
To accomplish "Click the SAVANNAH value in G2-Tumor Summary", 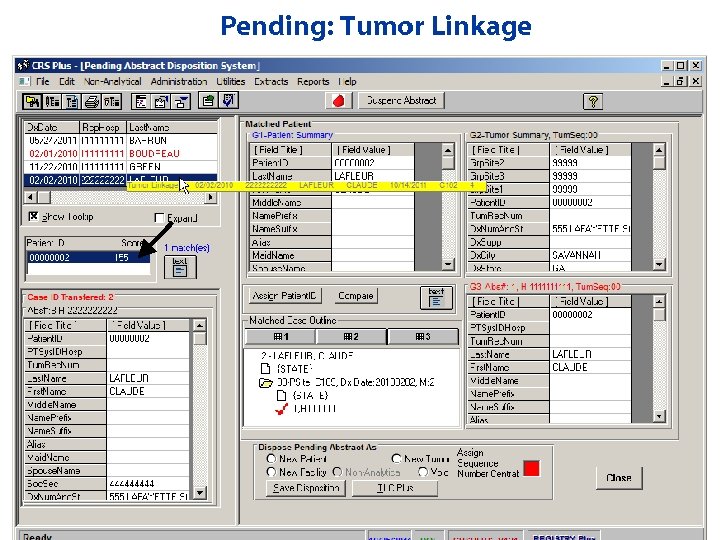I will tap(590, 255).
